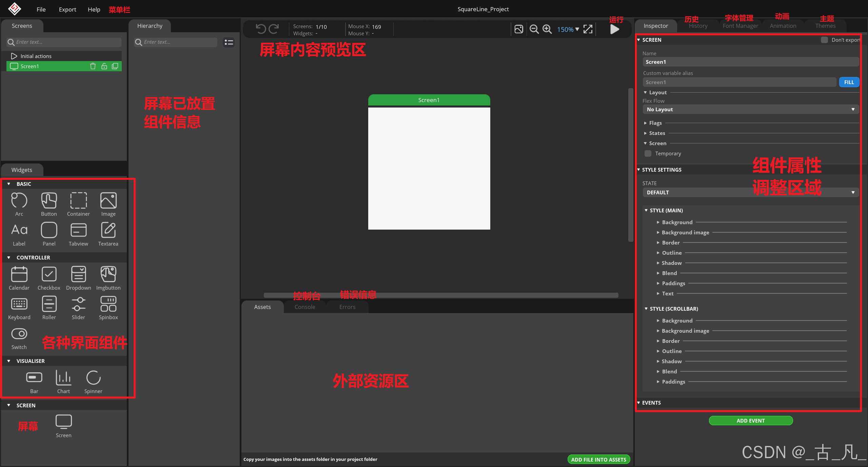Add a Slider widget from Controller section
The height and width of the screenshot is (467, 868).
pos(78,304)
